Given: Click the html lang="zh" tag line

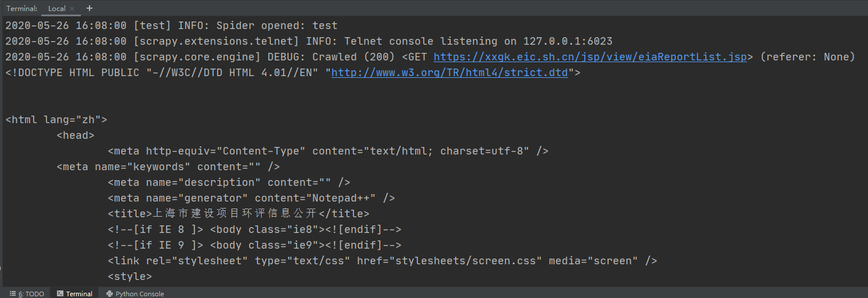Looking at the screenshot, I should click(x=56, y=120).
